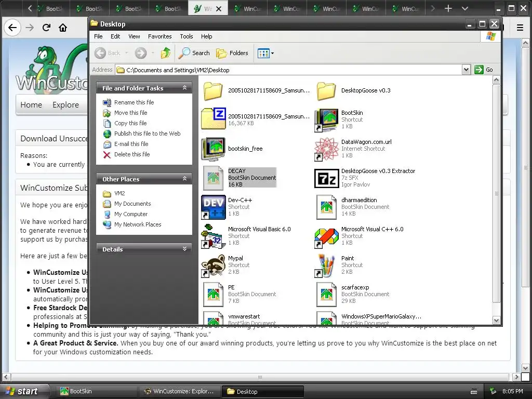Select the bootskin_free installer icon

pos(213,149)
